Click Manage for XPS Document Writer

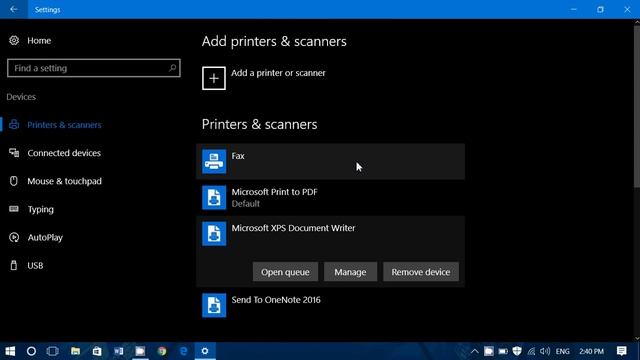click(350, 272)
